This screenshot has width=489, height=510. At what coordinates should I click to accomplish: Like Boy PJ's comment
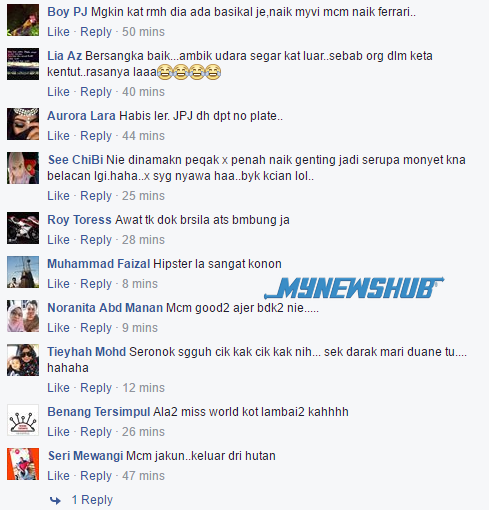coord(58,32)
